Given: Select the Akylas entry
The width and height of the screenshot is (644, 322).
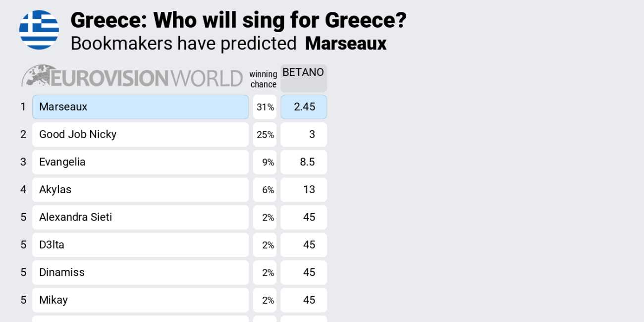Looking at the screenshot, I should (x=140, y=190).
